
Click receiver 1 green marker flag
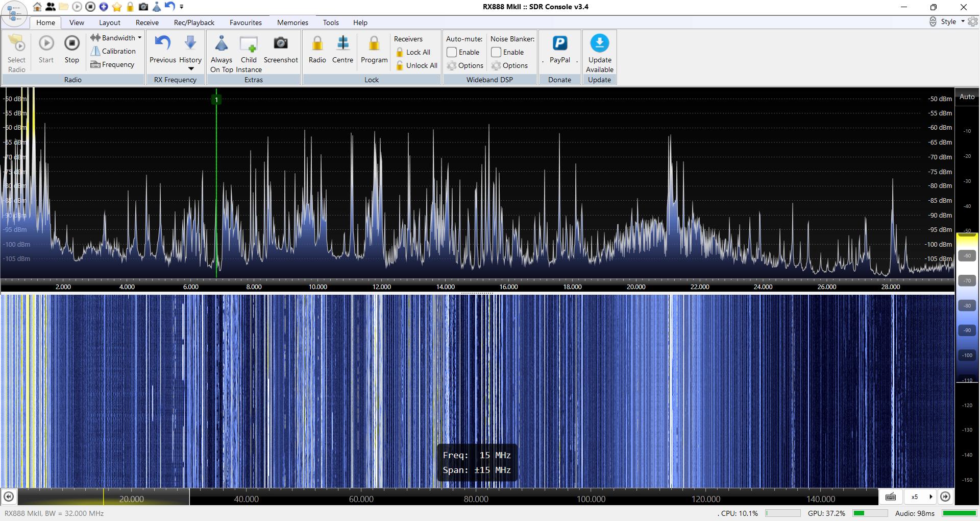216,100
